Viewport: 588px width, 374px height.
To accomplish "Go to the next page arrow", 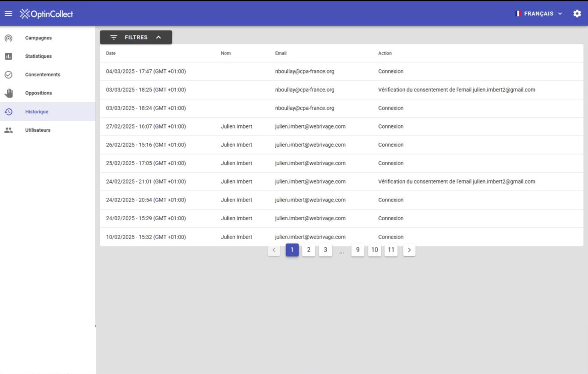I will click(x=409, y=250).
